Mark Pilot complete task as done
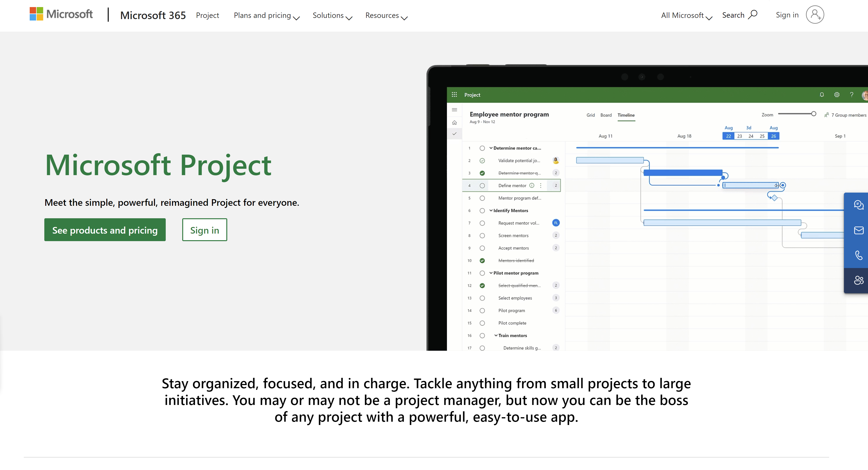868x470 pixels. tap(482, 323)
